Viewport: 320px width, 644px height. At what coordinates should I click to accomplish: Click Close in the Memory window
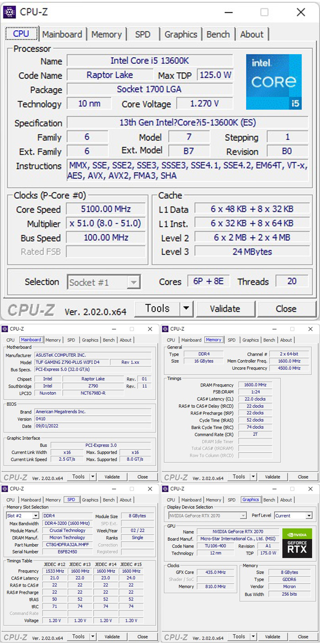(303, 477)
